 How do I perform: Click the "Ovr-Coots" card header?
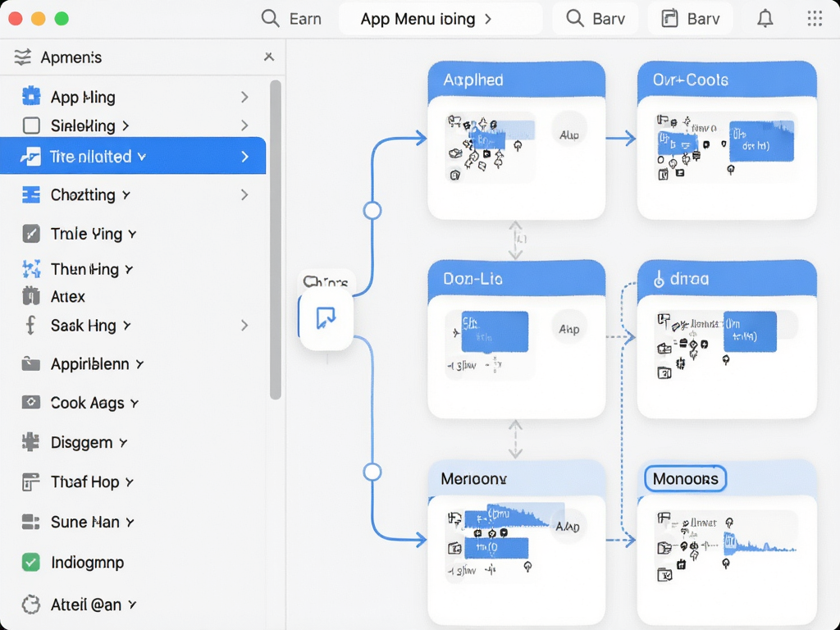click(727, 80)
